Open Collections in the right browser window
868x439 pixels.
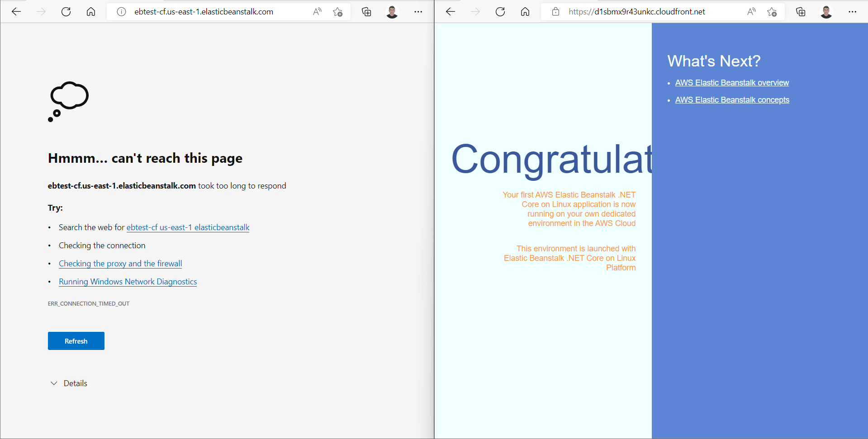click(801, 12)
